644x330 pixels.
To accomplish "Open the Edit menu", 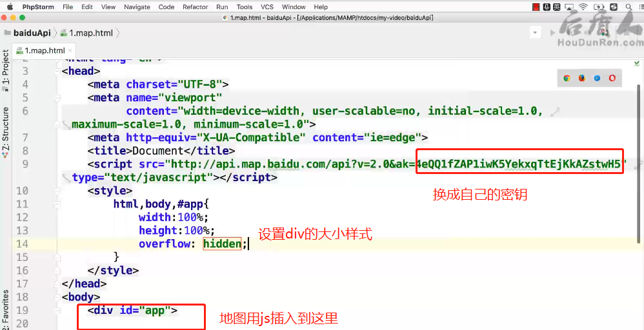I will pyautogui.click(x=86, y=7).
